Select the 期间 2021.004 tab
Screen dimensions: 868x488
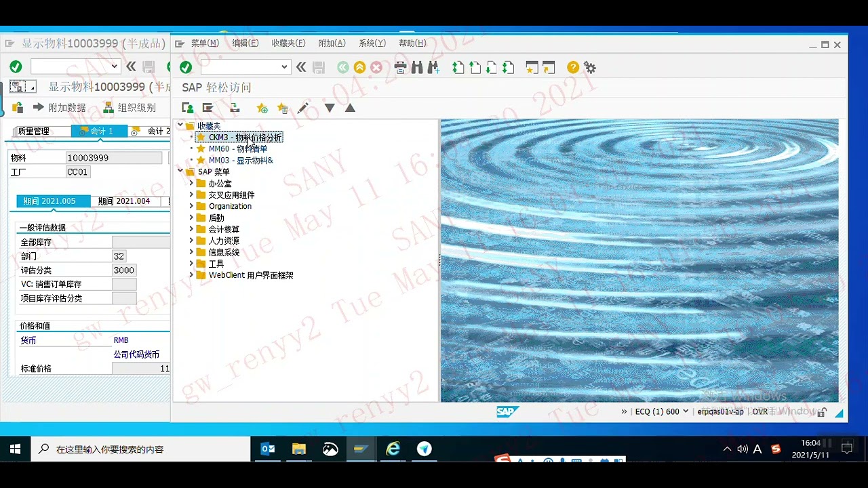point(124,201)
